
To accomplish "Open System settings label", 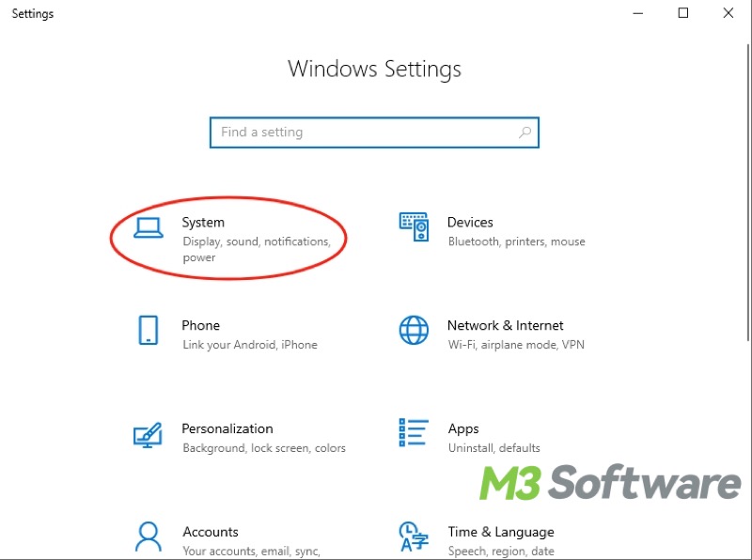I will pos(203,223).
